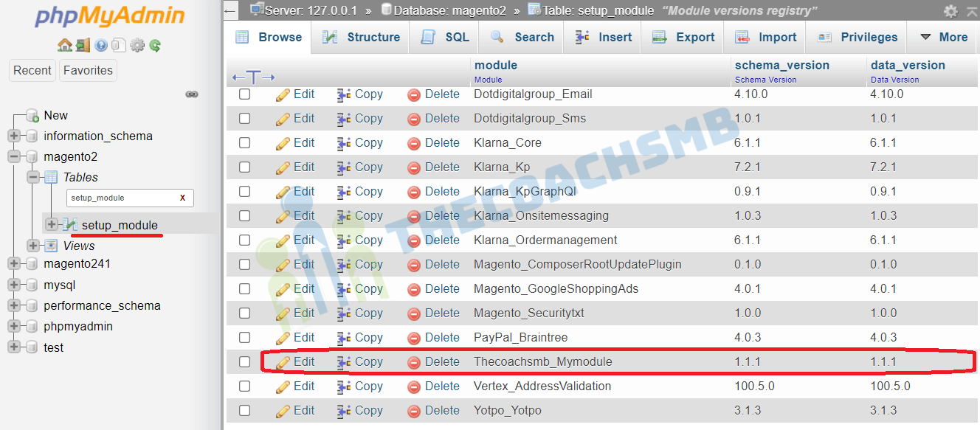Check the Thecoachsmb_Mymodule row checkbox
980x430 pixels.
point(245,362)
